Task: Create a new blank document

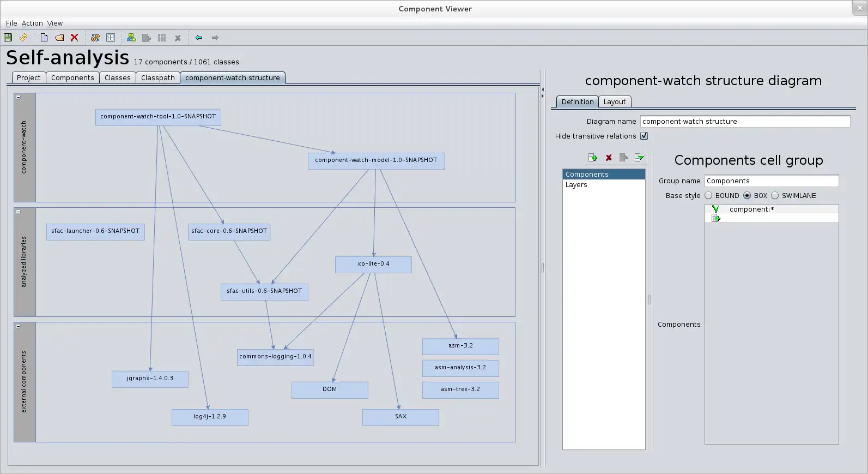Action: point(44,38)
